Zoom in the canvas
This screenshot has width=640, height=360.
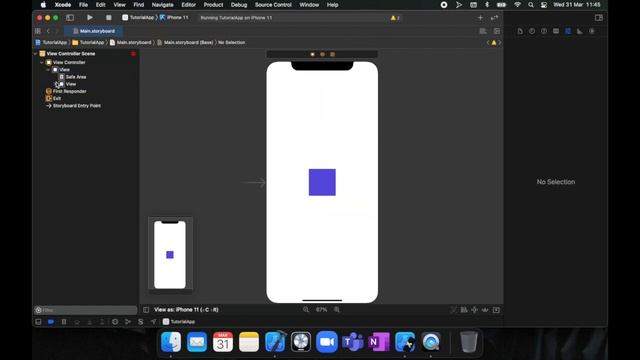[x=337, y=310]
